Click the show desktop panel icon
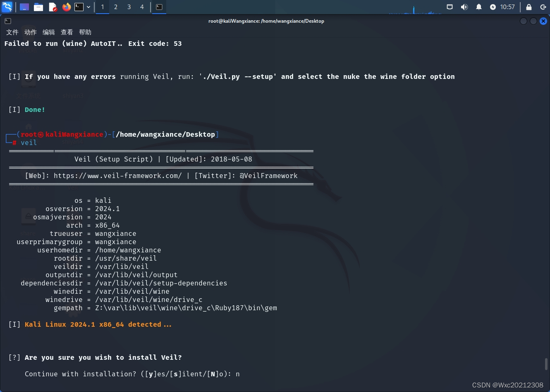Screen dimensions: 550x392 pos(24,7)
